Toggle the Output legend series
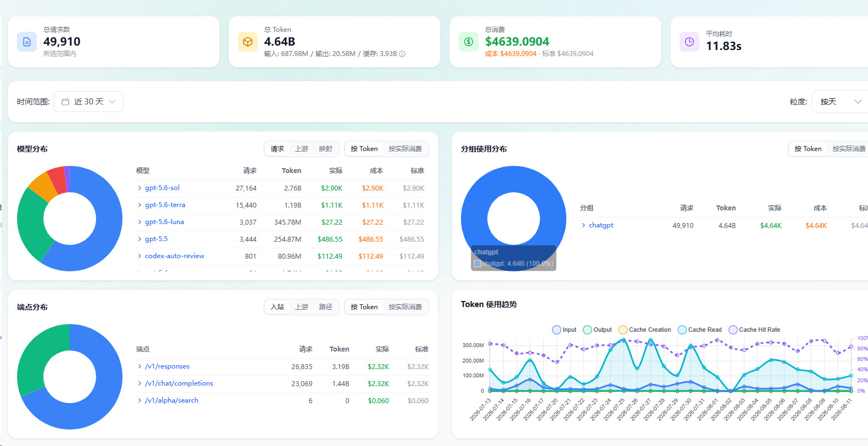The width and height of the screenshot is (868, 446). [597, 330]
